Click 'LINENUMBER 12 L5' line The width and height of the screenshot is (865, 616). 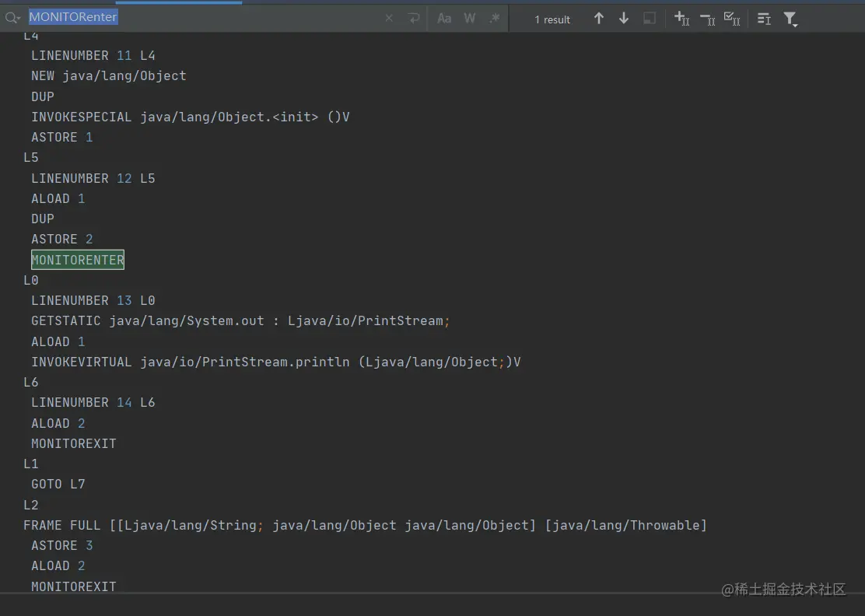(x=93, y=178)
